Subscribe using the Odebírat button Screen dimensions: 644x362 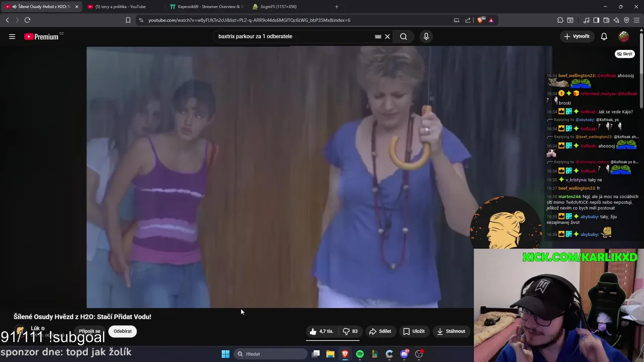pos(123,331)
